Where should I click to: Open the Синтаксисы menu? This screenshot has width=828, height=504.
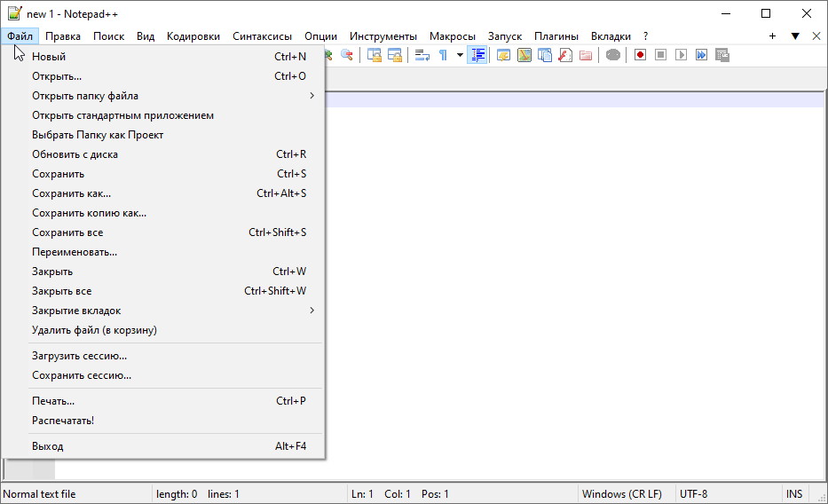pyautogui.click(x=263, y=35)
